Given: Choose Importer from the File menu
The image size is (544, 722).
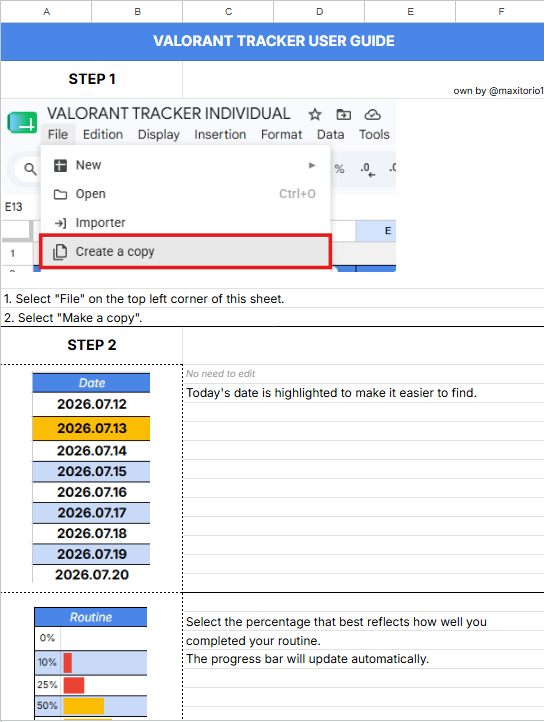Looking at the screenshot, I should (185, 223).
